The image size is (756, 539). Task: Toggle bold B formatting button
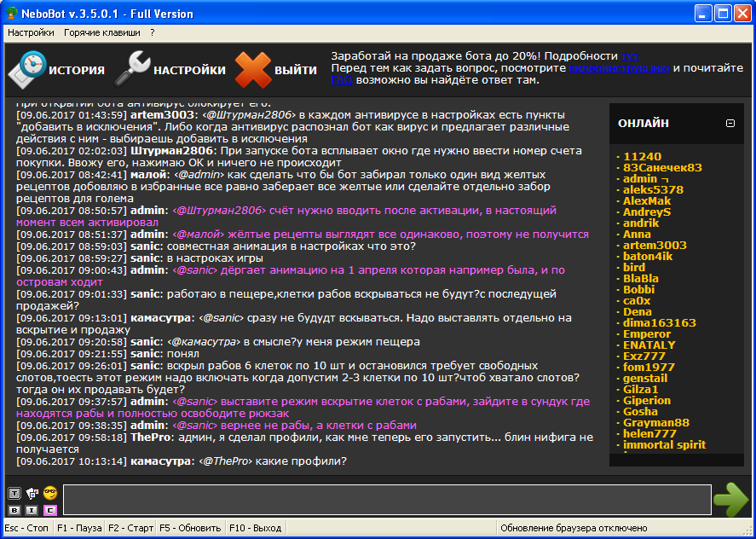point(14,510)
